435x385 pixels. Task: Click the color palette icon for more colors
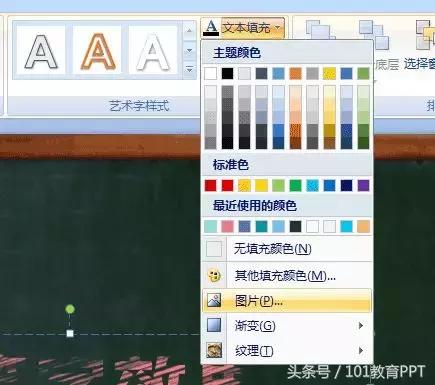coord(214,275)
